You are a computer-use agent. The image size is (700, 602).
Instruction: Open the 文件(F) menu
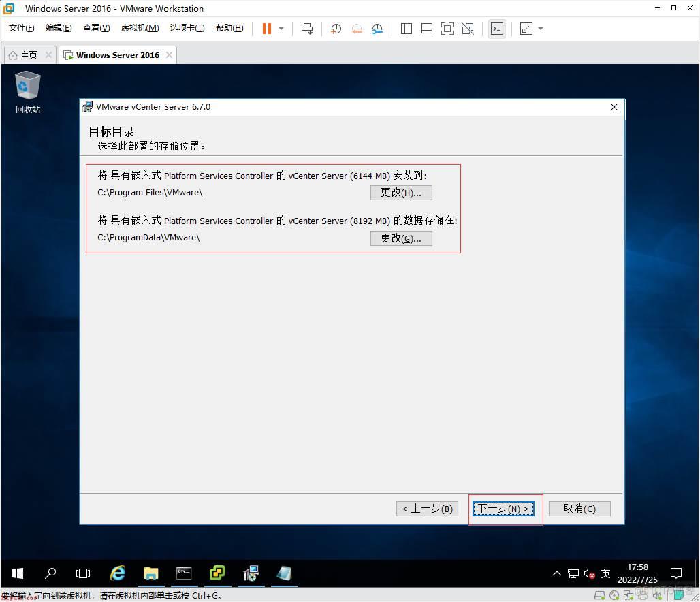(21, 28)
